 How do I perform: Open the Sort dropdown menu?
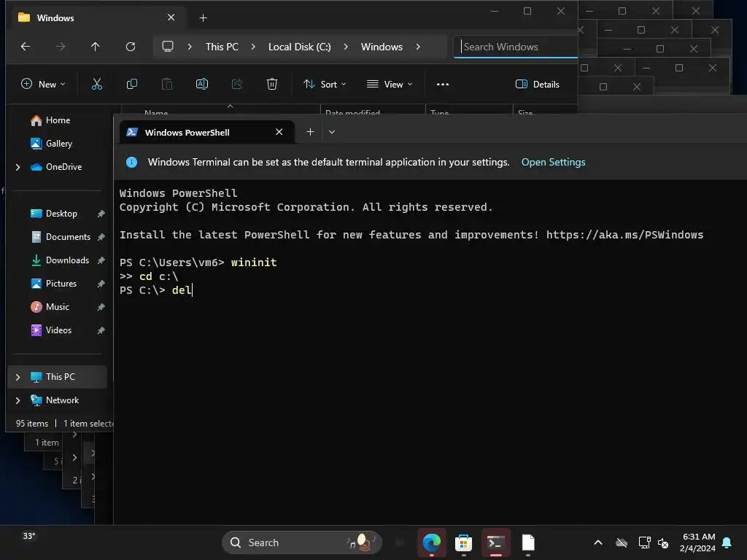point(325,85)
